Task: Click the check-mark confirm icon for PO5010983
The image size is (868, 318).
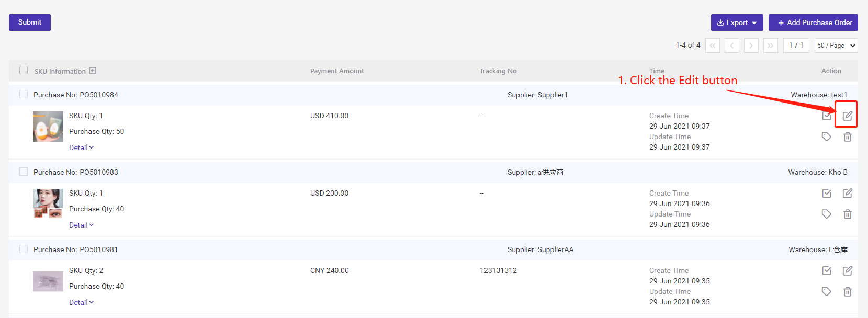Action: click(826, 193)
